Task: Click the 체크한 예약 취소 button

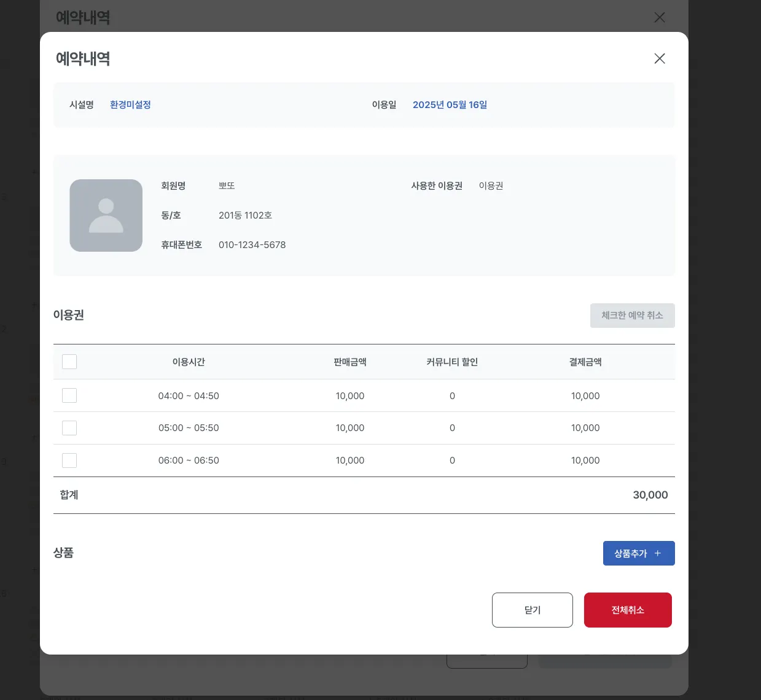Action: click(633, 316)
